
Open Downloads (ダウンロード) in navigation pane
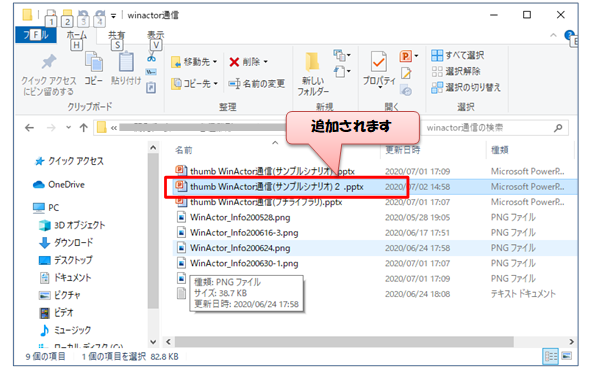pyautogui.click(x=66, y=243)
